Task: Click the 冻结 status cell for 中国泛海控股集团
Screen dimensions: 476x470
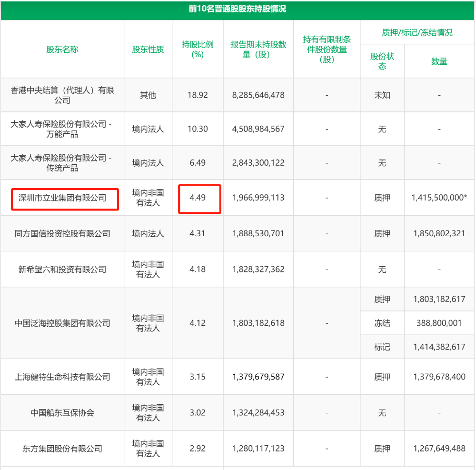Action: tap(382, 323)
